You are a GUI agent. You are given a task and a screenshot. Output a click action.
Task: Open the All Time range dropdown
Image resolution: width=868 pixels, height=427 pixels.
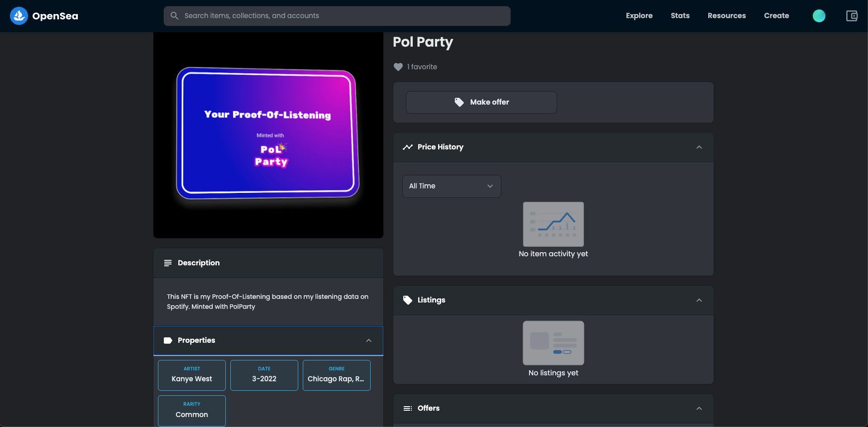click(x=451, y=186)
